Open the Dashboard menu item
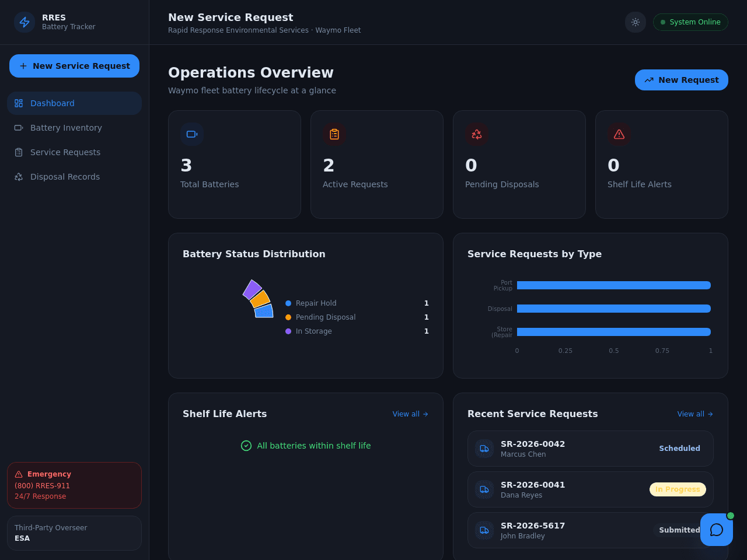Viewport: 747px width, 560px height. (x=74, y=103)
